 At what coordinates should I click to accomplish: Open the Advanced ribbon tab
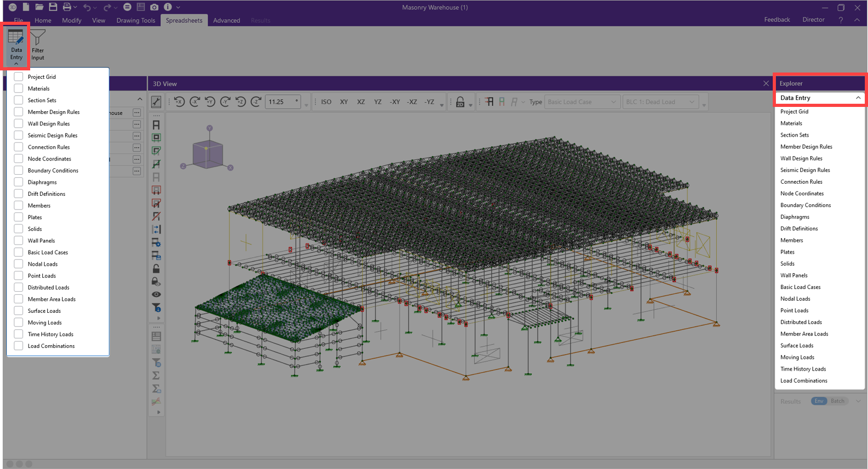pos(227,20)
